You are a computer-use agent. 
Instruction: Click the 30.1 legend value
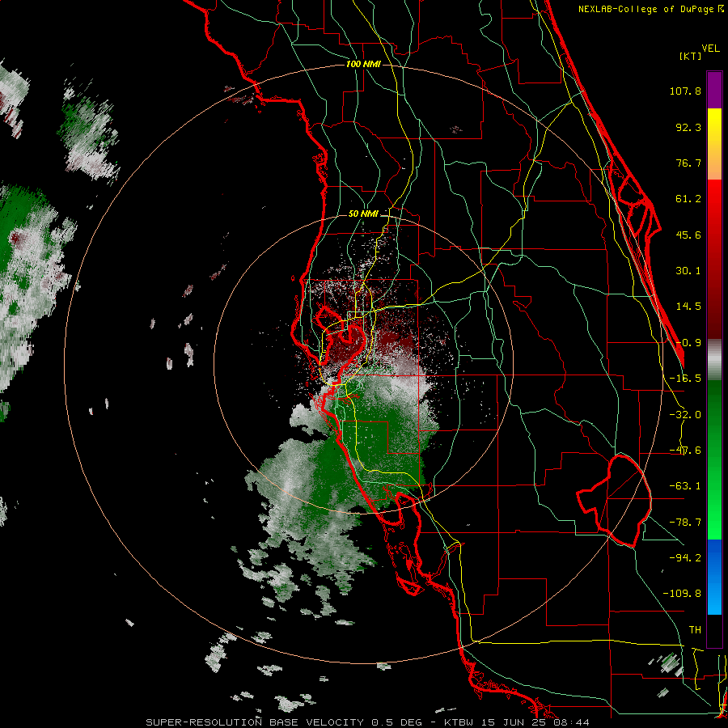coord(688,271)
